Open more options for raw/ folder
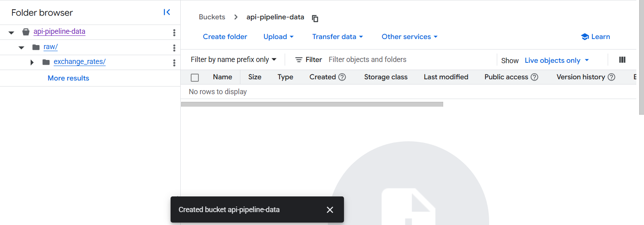 click(x=174, y=48)
